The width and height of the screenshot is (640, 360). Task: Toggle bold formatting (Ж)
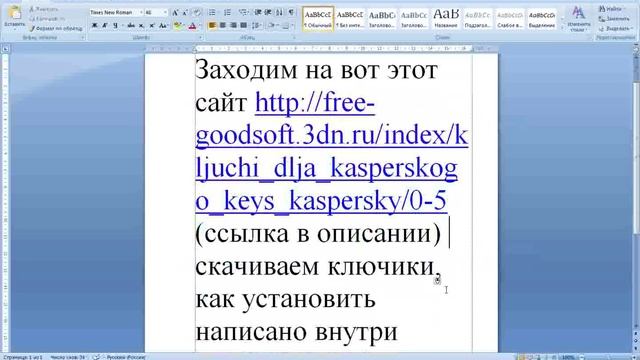(x=94, y=26)
